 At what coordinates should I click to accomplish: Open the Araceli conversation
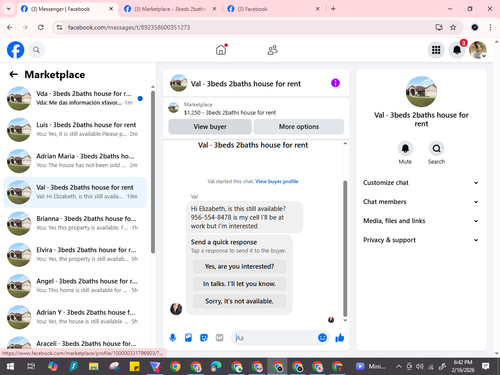[75, 343]
